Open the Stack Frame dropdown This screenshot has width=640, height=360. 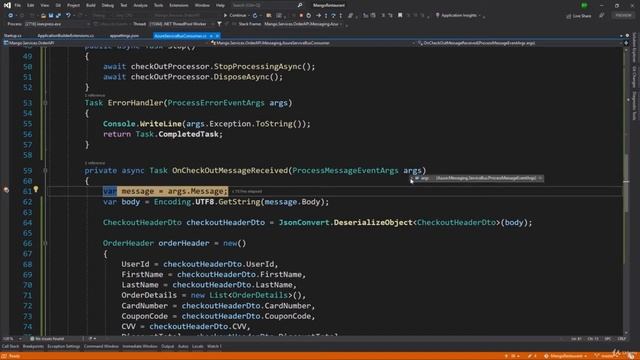304,24
